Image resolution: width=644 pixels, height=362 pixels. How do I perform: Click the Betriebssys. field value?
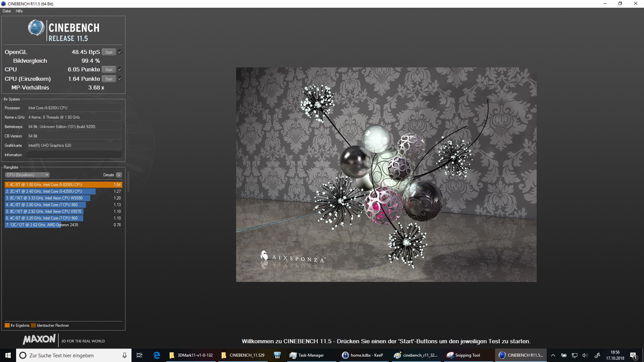tap(74, 127)
